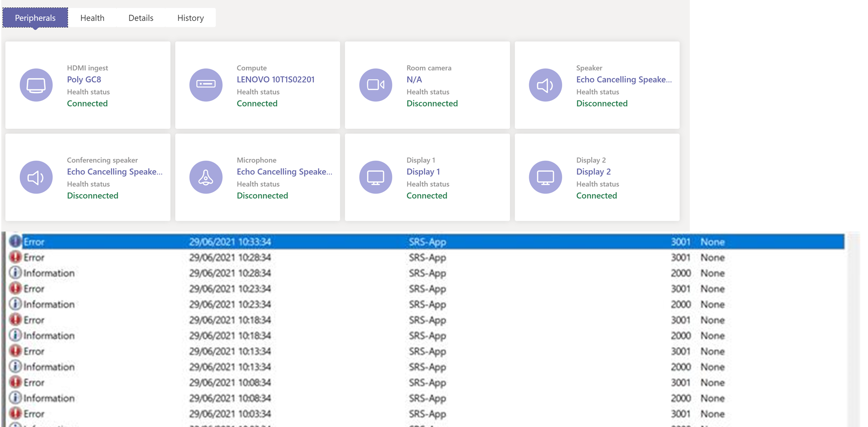Open the Display 2 device link
Image resolution: width=868 pixels, height=427 pixels.
594,171
